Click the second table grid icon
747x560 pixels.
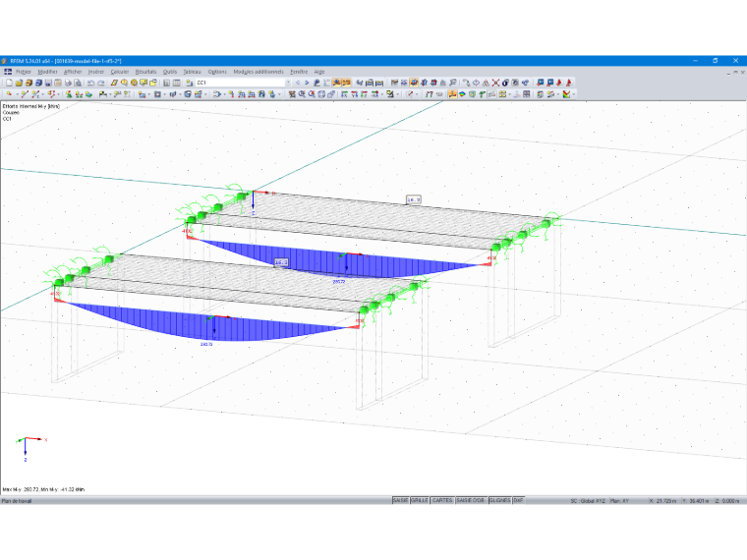point(176,83)
